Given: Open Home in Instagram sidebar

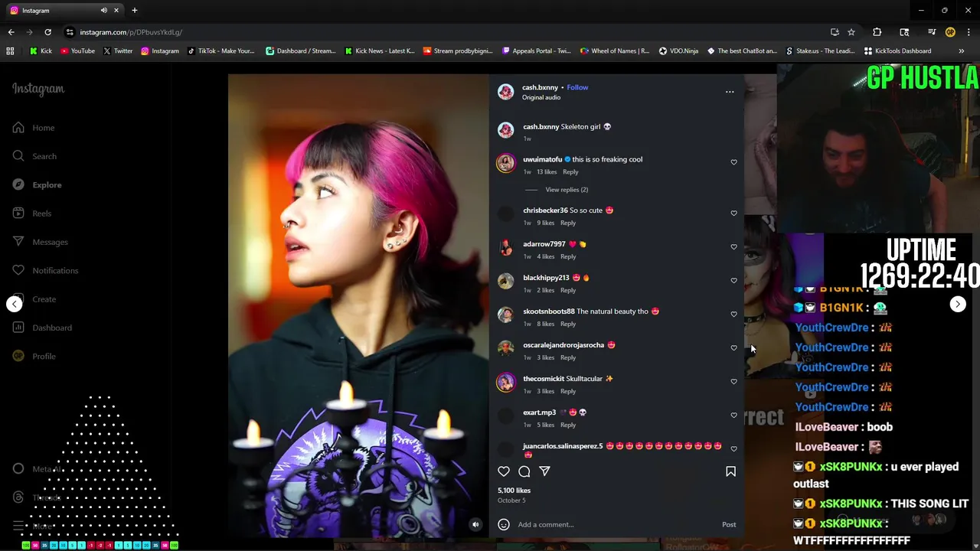Looking at the screenshot, I should [x=33, y=128].
